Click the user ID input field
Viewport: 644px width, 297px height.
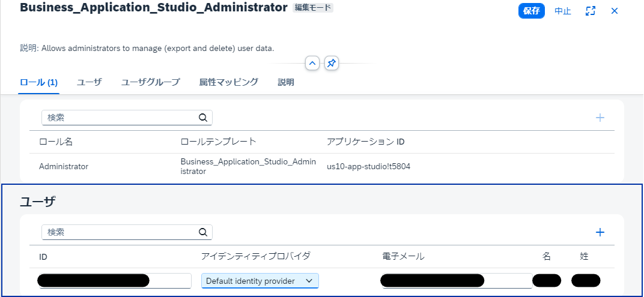click(x=115, y=281)
